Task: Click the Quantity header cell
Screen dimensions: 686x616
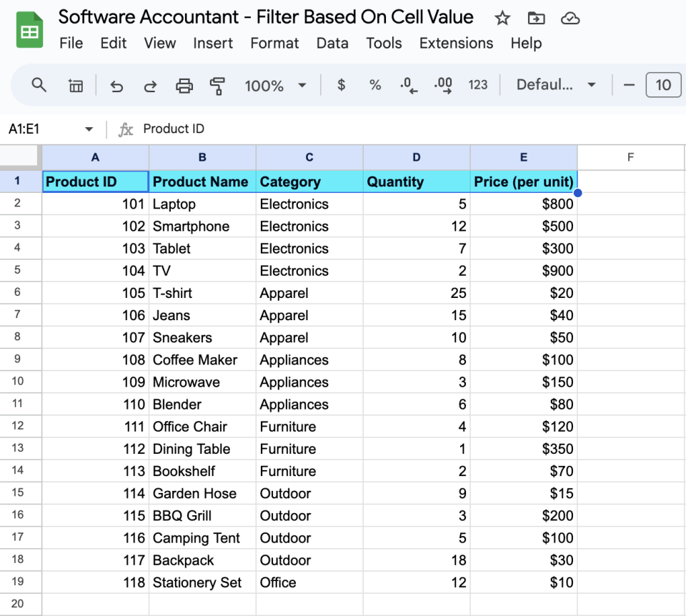Action: click(x=417, y=182)
